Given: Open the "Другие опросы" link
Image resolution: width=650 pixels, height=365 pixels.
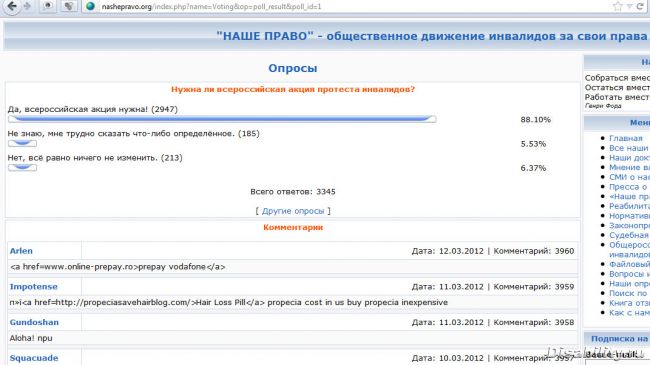Looking at the screenshot, I should tap(293, 211).
